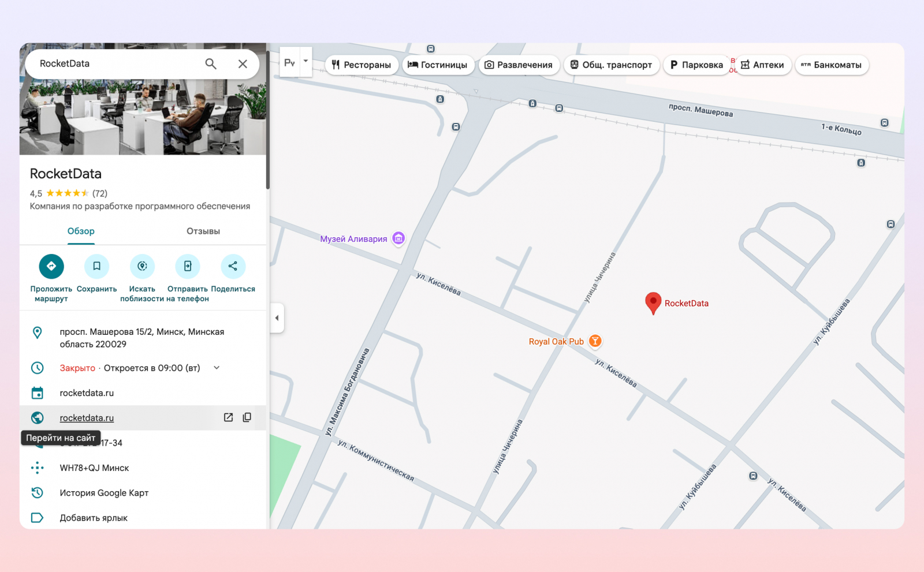Select the address просп. Машерова 15/2

(142, 338)
